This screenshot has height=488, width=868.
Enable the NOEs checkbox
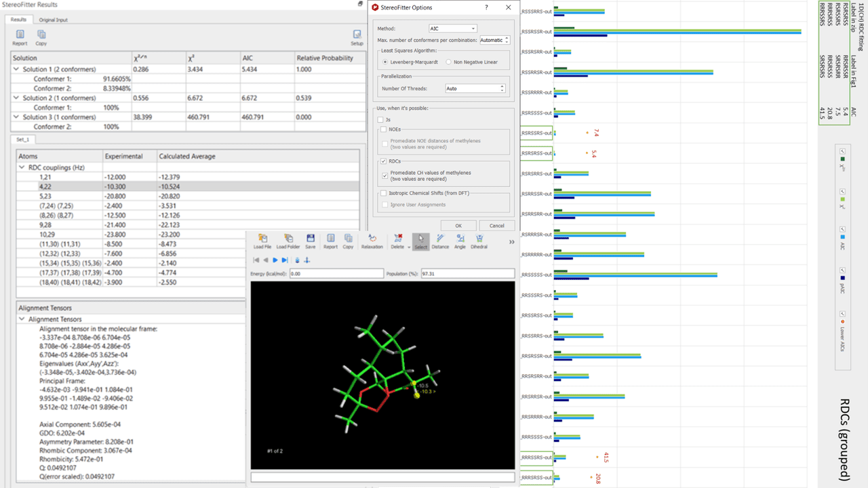[x=384, y=129]
